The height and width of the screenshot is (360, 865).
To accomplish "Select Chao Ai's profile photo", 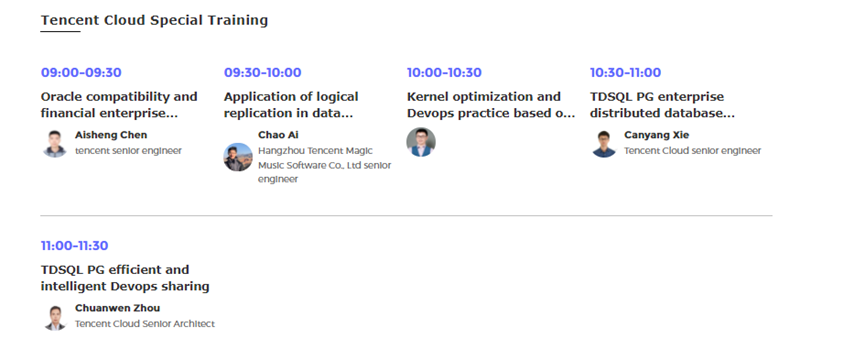I will point(238,157).
